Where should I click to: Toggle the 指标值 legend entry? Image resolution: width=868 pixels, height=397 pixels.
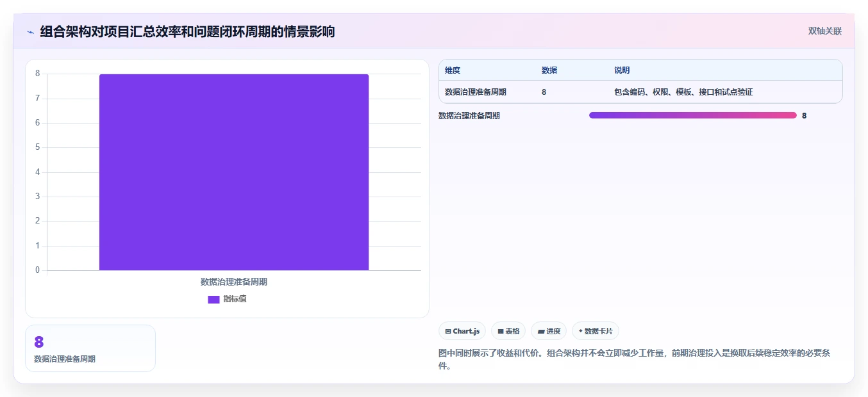click(x=227, y=299)
